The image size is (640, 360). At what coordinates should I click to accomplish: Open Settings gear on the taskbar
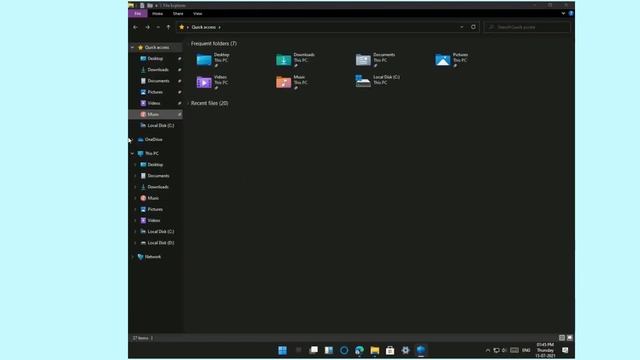click(405, 350)
